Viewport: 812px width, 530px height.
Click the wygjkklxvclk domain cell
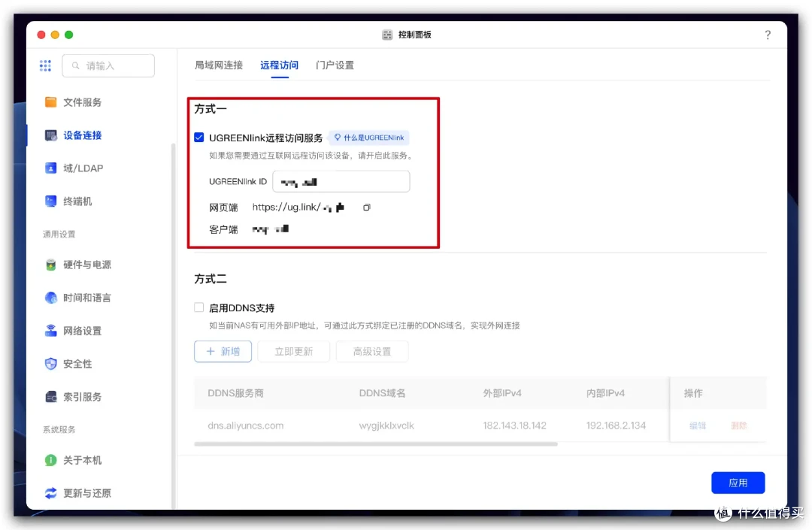[386, 426]
